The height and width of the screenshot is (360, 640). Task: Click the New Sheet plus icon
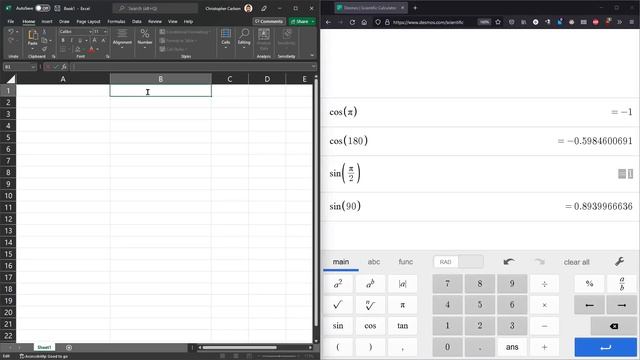click(69, 347)
